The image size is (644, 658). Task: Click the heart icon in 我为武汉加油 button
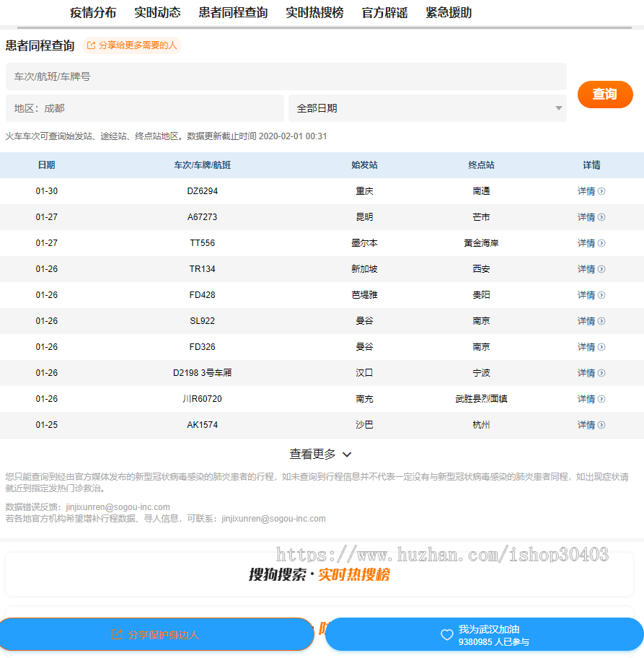(446, 636)
